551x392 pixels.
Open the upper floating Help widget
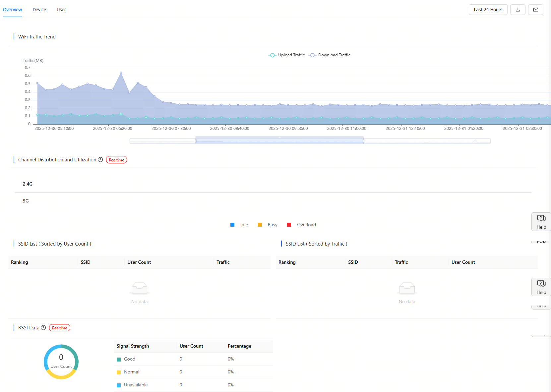pos(541,222)
